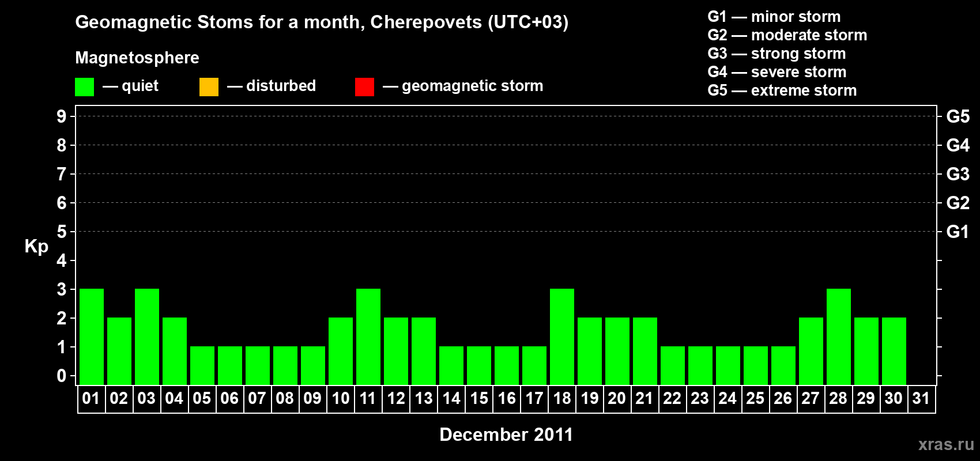Click day label 31 on the date axis
Screen dimensions: 980x461
point(921,399)
